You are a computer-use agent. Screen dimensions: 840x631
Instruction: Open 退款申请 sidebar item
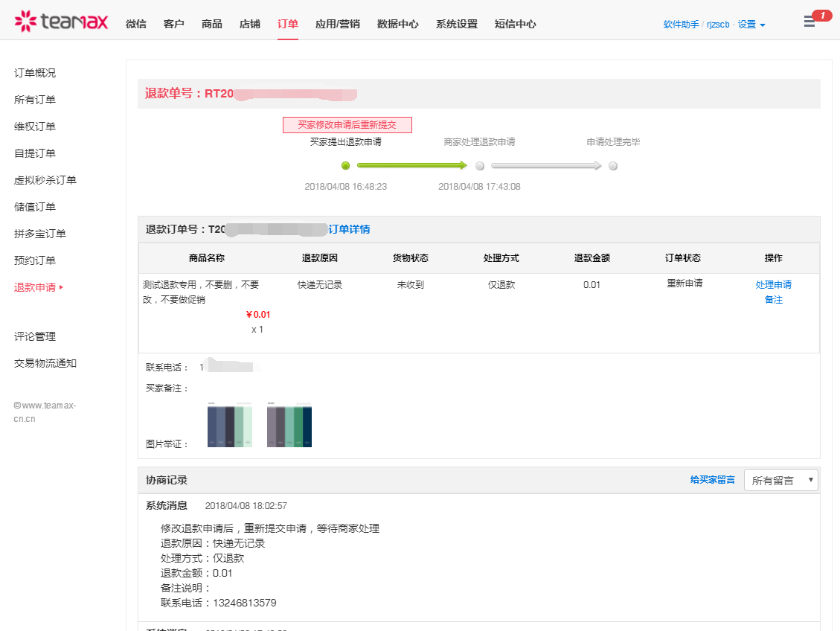(x=35, y=287)
